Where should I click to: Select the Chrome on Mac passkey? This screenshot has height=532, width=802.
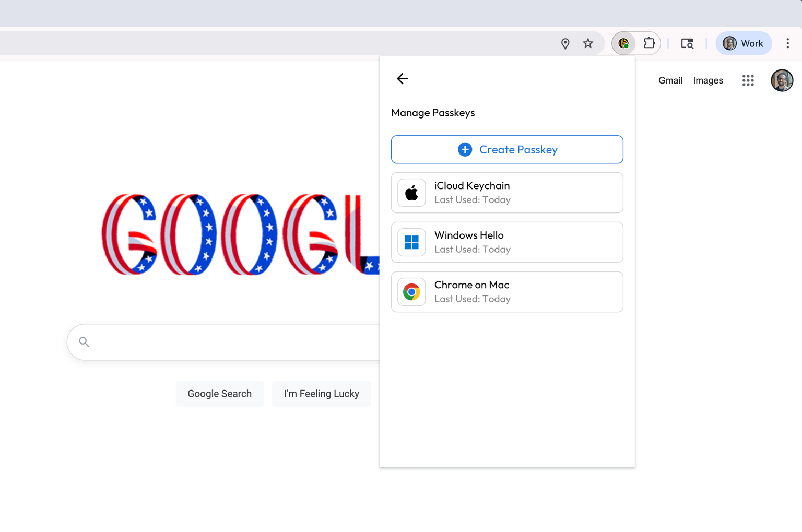pyautogui.click(x=507, y=292)
